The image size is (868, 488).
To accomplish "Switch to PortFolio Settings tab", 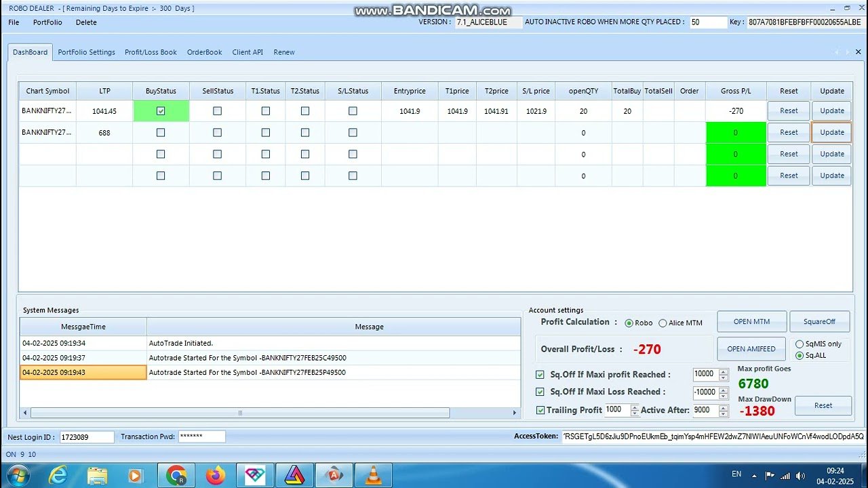I will pyautogui.click(x=86, y=52).
